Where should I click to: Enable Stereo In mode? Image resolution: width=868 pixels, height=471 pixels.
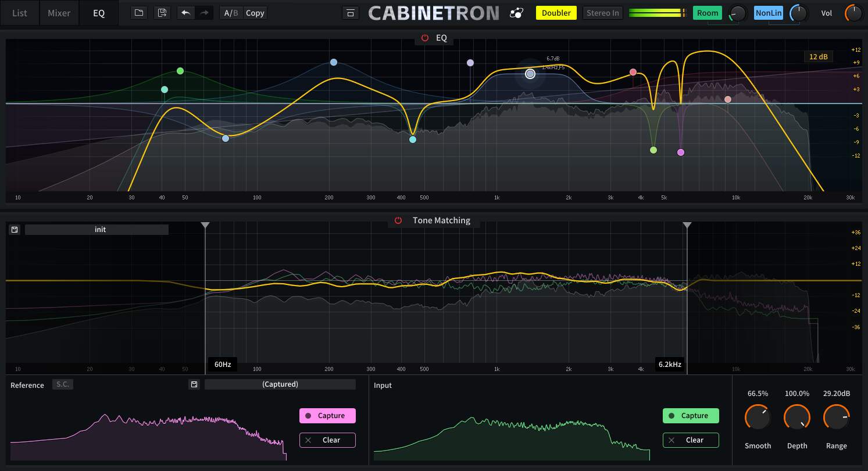click(x=602, y=12)
